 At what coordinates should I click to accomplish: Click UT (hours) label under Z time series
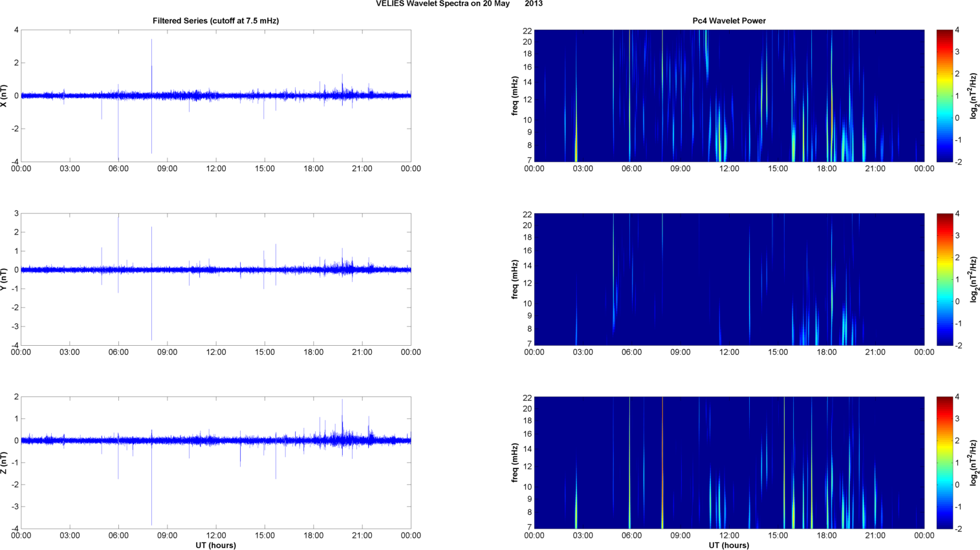(x=215, y=545)
